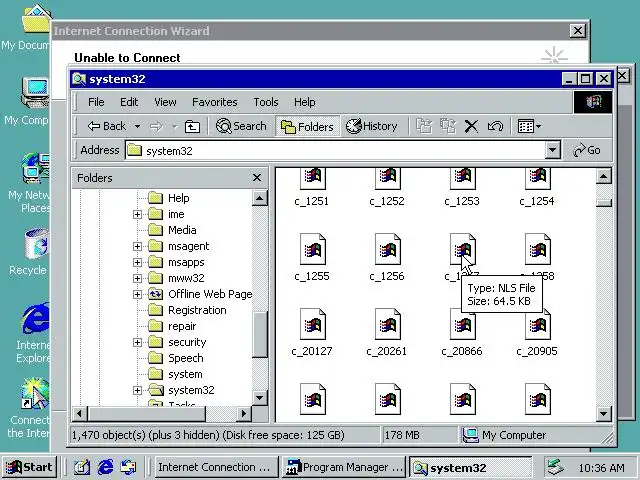
Task: Open the Back history dropdown arrow
Action: pyautogui.click(x=138, y=127)
